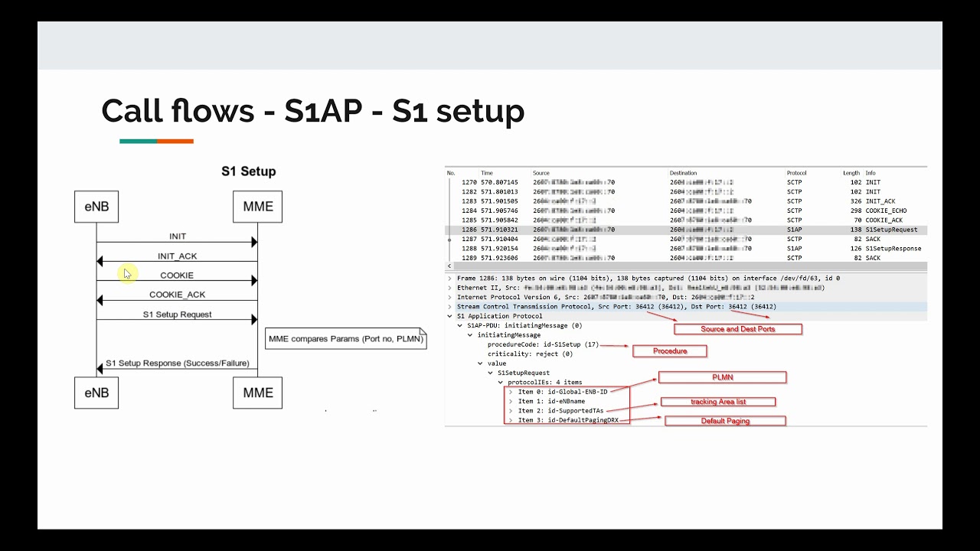
Task: Click the bottom eNB box in diagram
Action: click(96, 392)
